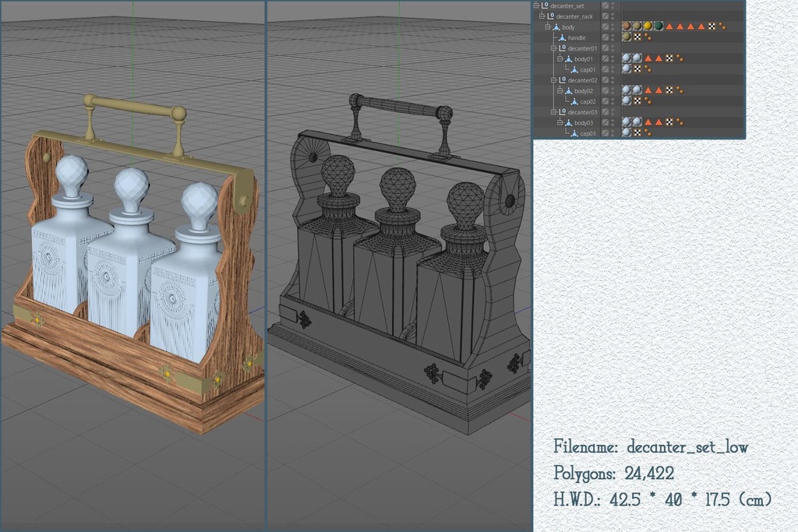Click the Phong tag on handle row
The width and height of the screenshot is (798, 532).
point(648,37)
